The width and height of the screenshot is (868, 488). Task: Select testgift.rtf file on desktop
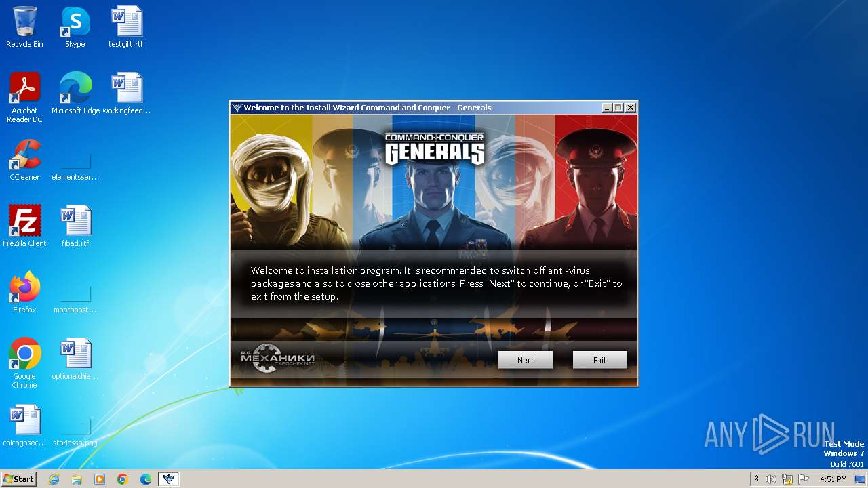[x=126, y=27]
